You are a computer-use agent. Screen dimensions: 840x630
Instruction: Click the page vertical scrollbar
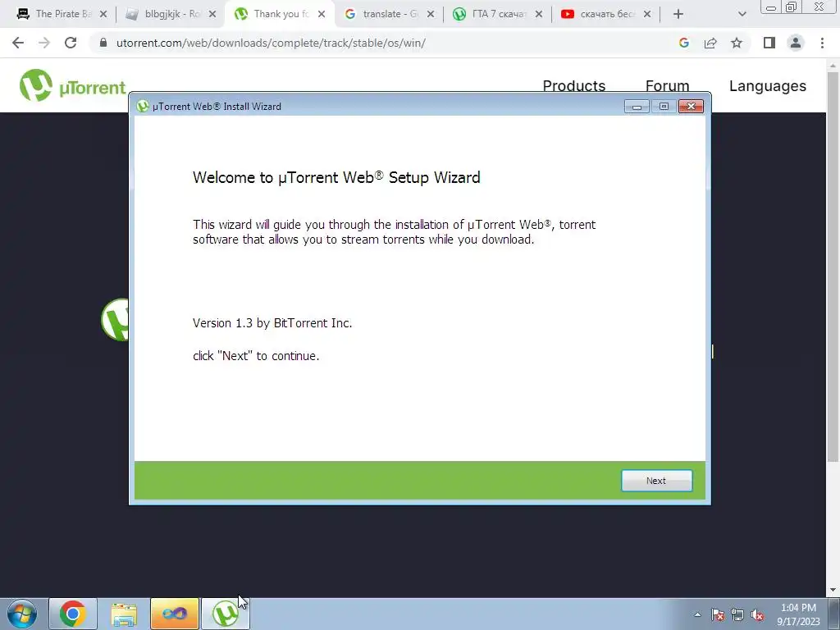(833, 268)
